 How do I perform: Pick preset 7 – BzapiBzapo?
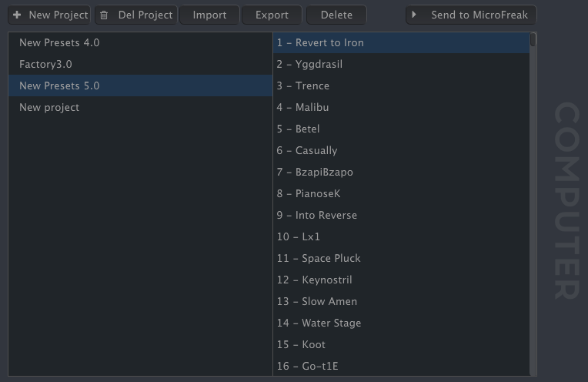point(401,172)
